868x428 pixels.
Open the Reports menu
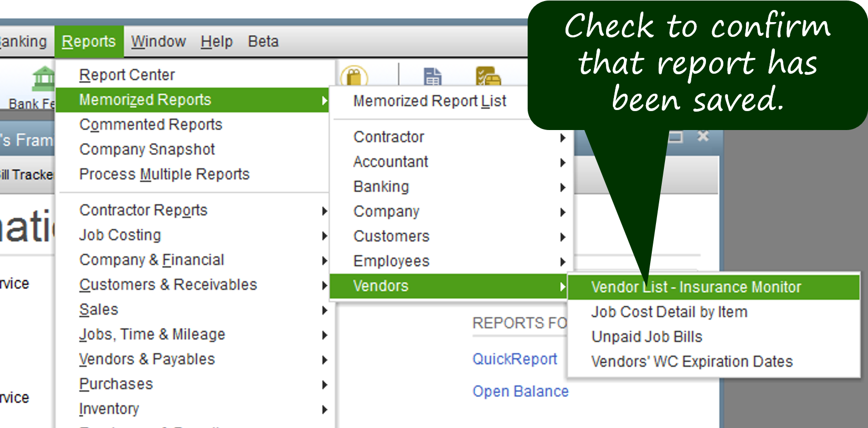[88, 42]
